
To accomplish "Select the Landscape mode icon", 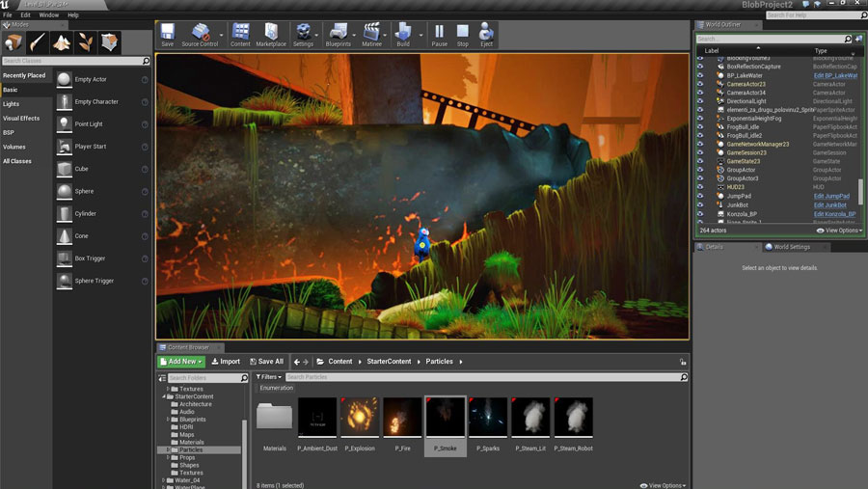I will [x=62, y=42].
